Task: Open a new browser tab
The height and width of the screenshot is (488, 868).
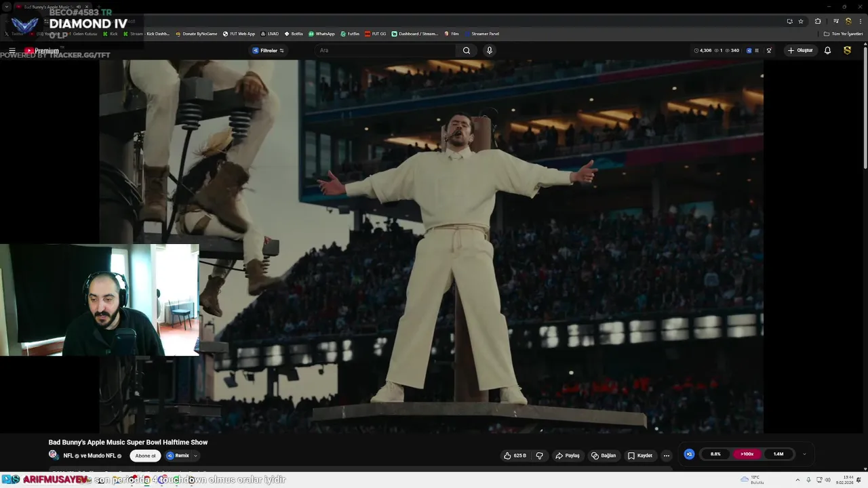Action: (x=99, y=7)
